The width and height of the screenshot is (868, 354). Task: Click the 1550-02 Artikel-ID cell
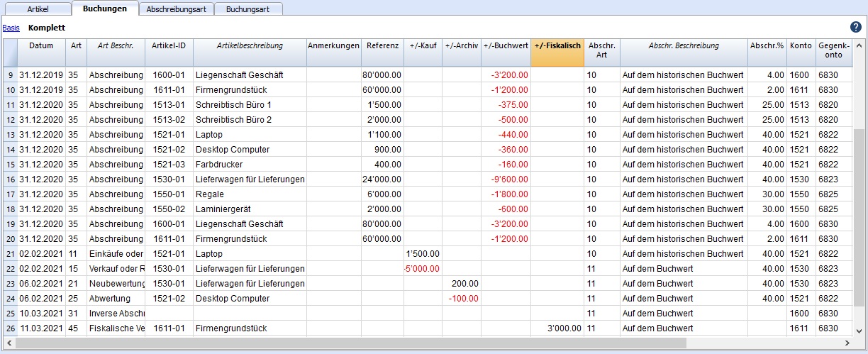click(169, 209)
